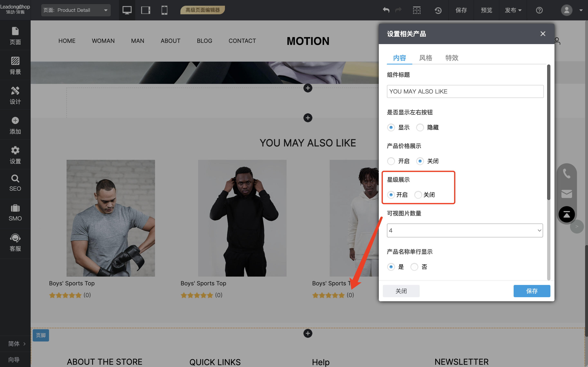
Task: Open the 客服 customer service icon
Action: 15,242
